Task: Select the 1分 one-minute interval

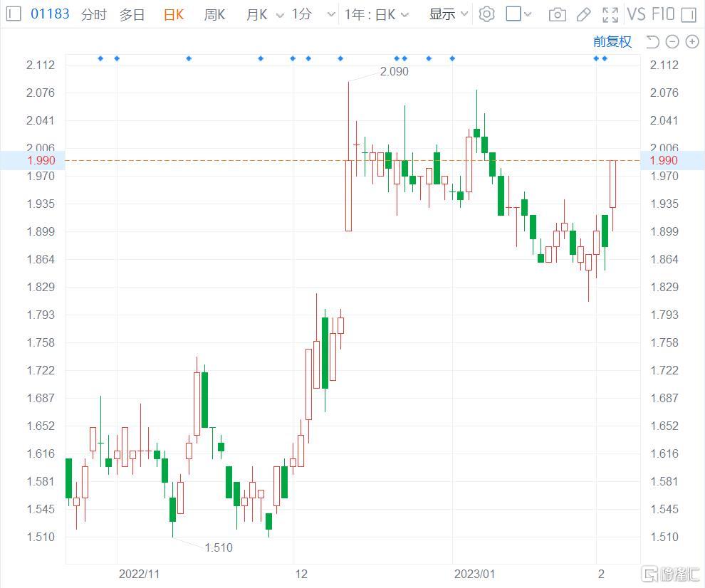Action: [x=302, y=14]
